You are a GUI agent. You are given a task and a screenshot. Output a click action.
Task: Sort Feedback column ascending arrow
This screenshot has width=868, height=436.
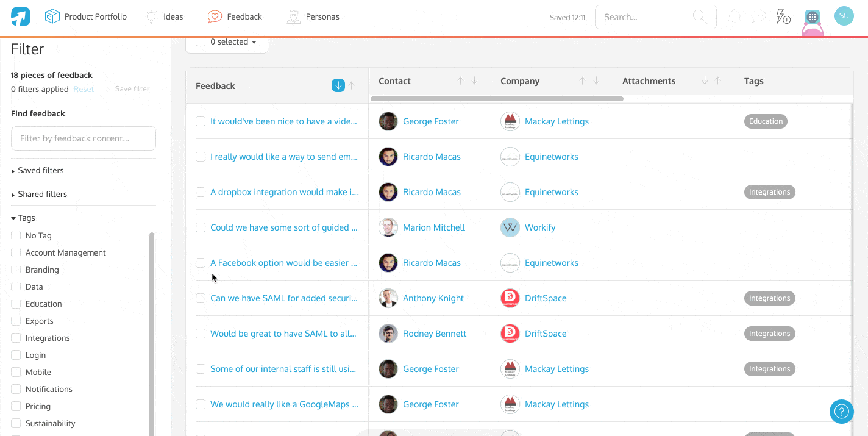[x=352, y=86]
